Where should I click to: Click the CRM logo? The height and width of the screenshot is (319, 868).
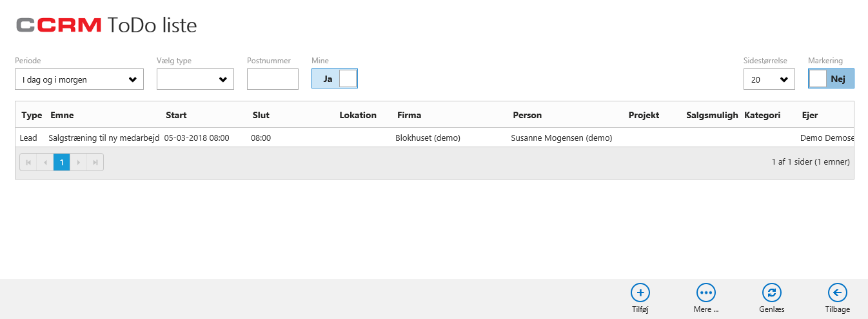click(59, 25)
